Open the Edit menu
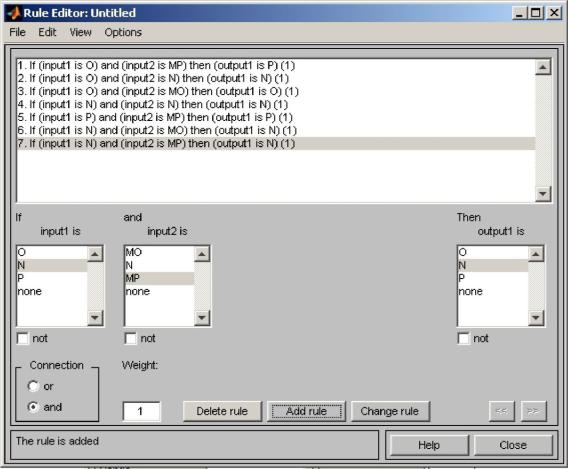568x469 pixels. click(47, 32)
